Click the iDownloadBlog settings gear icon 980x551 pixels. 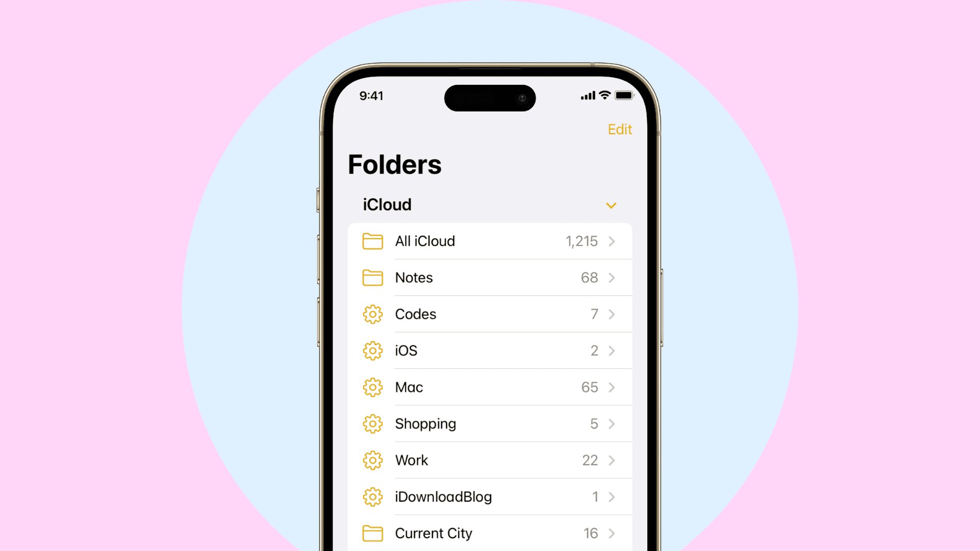373,496
